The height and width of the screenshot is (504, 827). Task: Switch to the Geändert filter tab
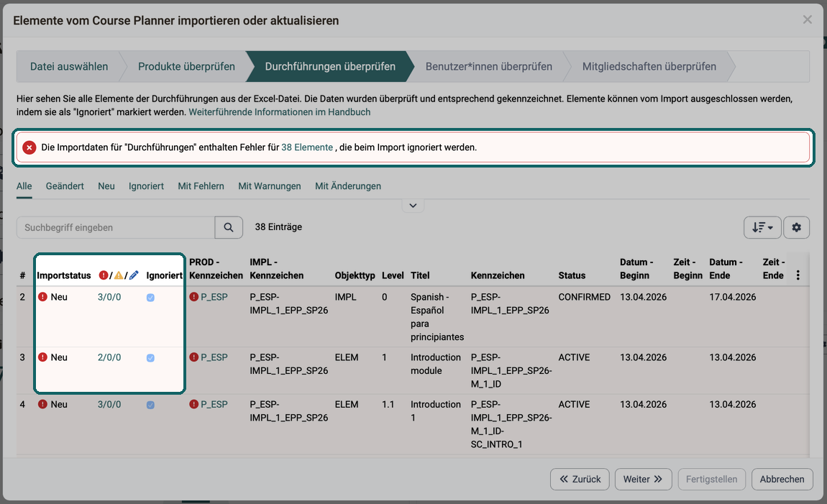[x=65, y=186]
